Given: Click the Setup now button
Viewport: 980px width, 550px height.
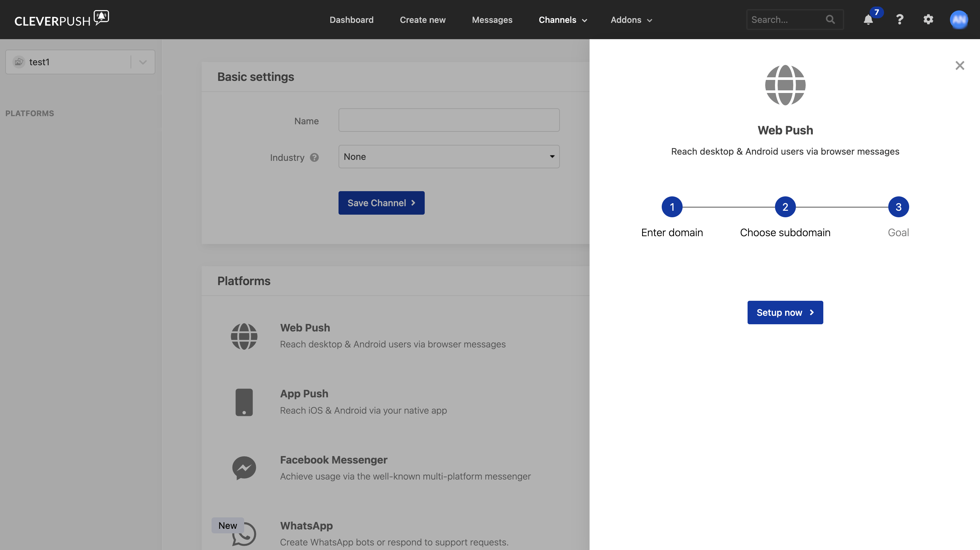Looking at the screenshot, I should click(x=785, y=313).
